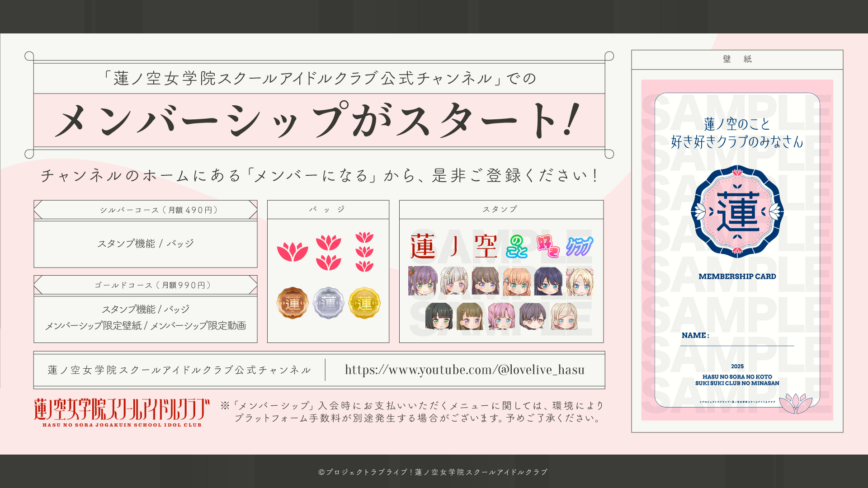Select the blue クラブ stamp

[580, 246]
